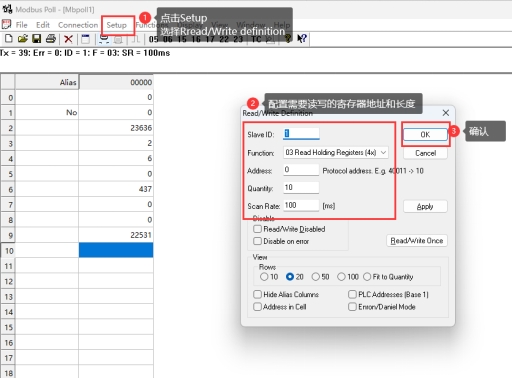Click the window definition toolbar icon
513x379 pixels.
[x=86, y=39]
